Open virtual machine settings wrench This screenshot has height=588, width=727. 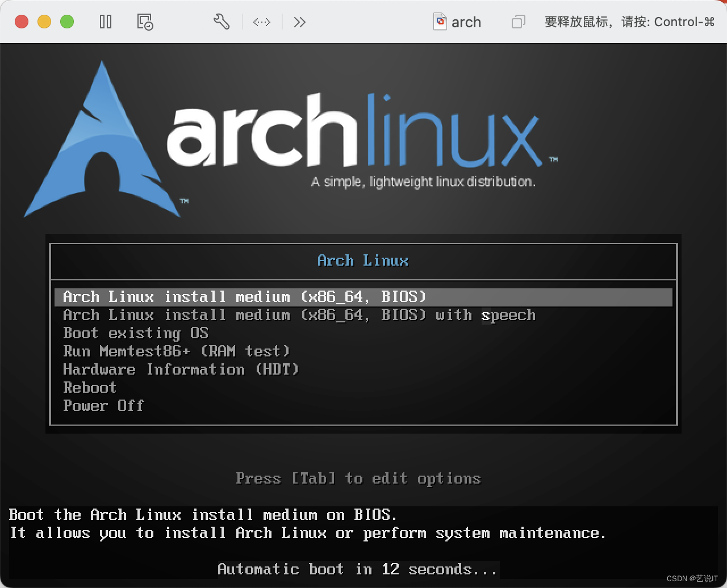pos(222,22)
